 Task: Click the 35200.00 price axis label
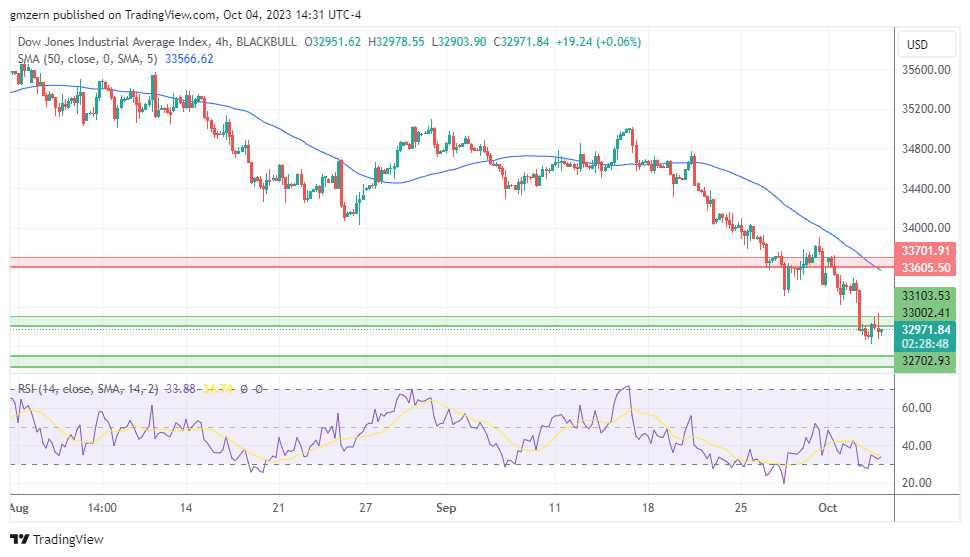(926, 109)
